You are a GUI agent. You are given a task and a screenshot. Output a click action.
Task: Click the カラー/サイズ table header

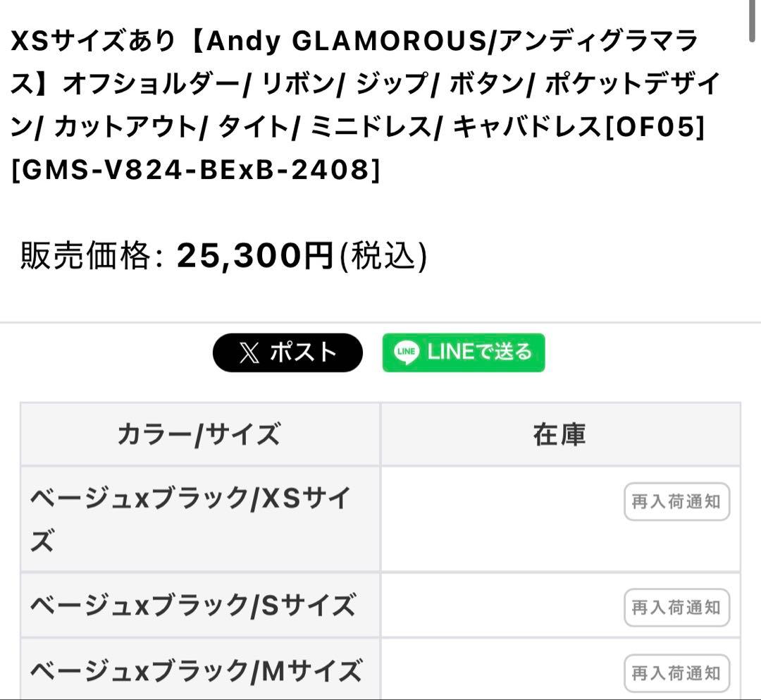[x=201, y=434]
